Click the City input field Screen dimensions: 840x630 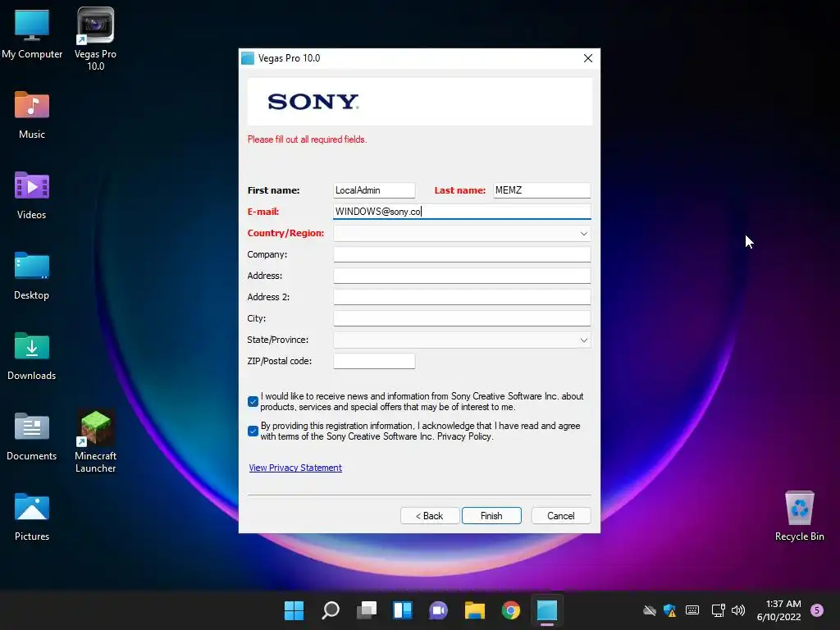pyautogui.click(x=462, y=319)
